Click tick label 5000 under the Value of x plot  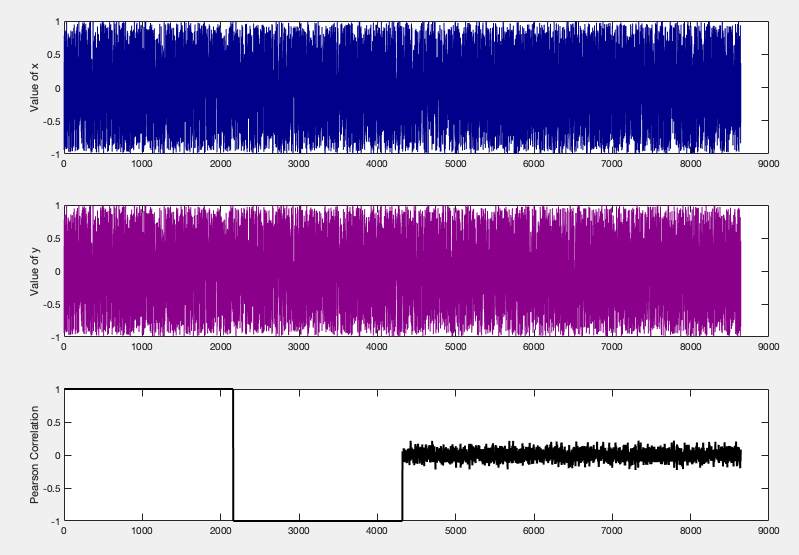click(455, 164)
